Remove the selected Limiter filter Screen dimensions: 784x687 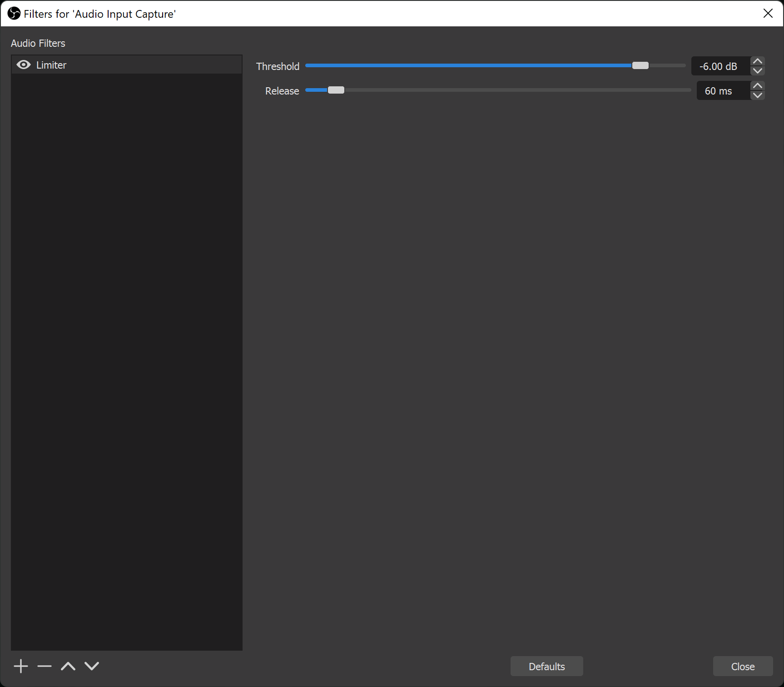point(45,666)
